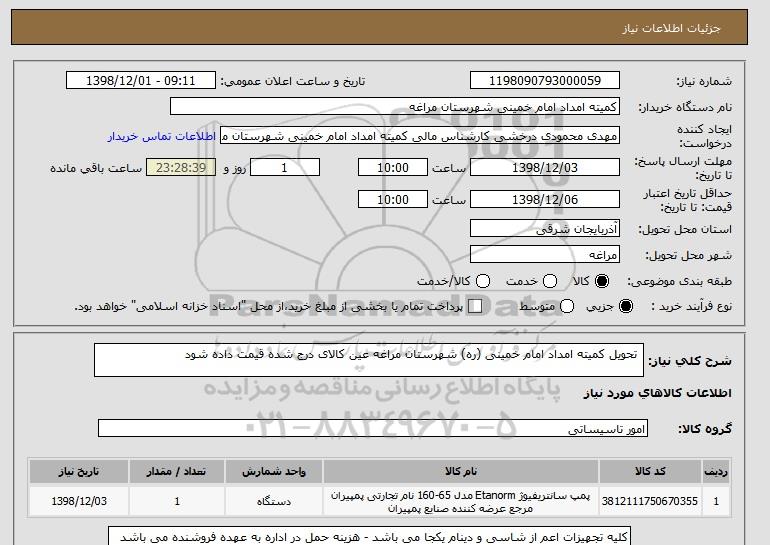Click the goods group field امور تاسیساتی
The width and height of the screenshot is (770, 545).
click(373, 428)
